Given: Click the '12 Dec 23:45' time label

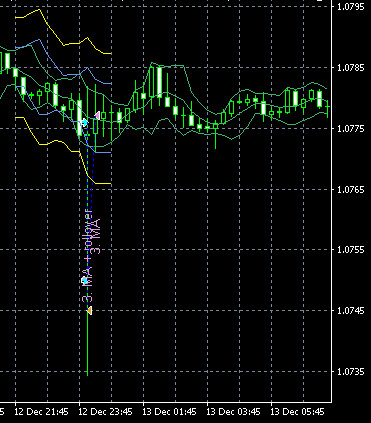Looking at the screenshot, I should click(105, 412).
